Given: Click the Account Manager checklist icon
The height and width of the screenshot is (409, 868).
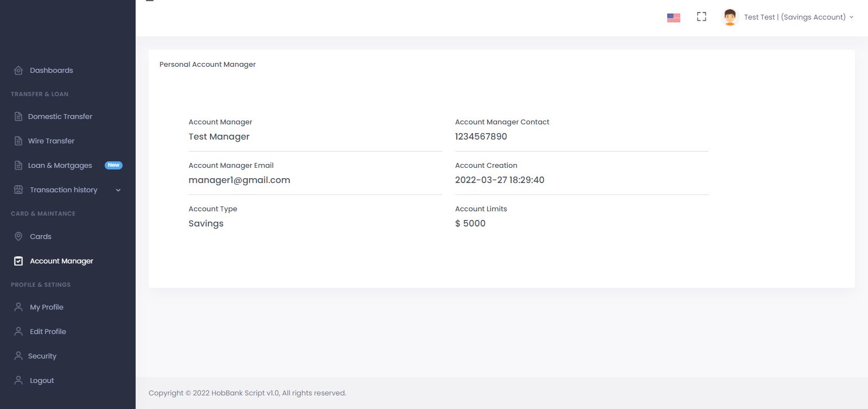Looking at the screenshot, I should pos(18,261).
